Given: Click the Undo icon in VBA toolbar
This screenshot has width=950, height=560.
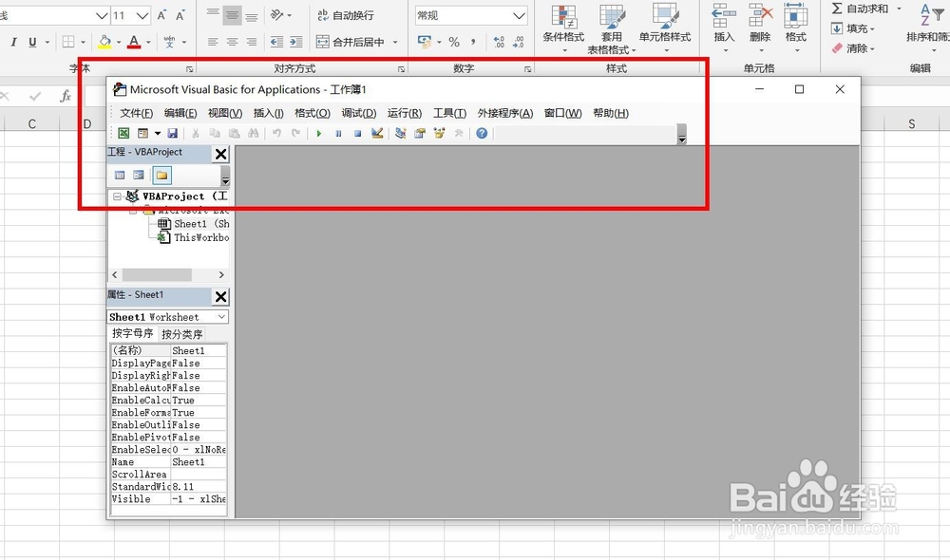Looking at the screenshot, I should click(276, 133).
